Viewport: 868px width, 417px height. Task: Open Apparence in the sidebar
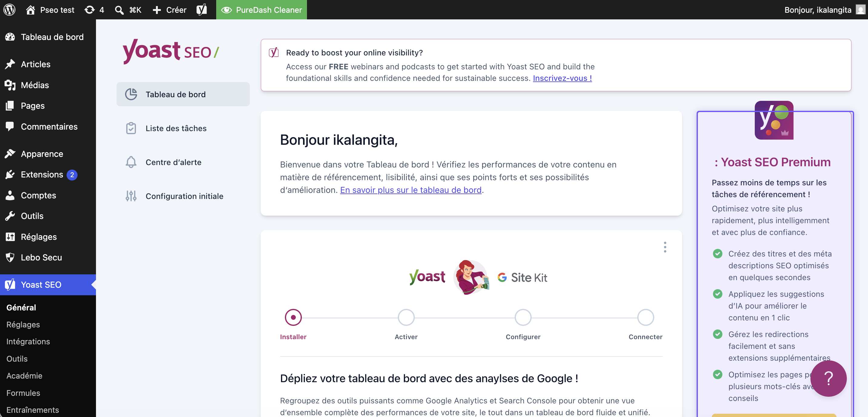[48, 154]
